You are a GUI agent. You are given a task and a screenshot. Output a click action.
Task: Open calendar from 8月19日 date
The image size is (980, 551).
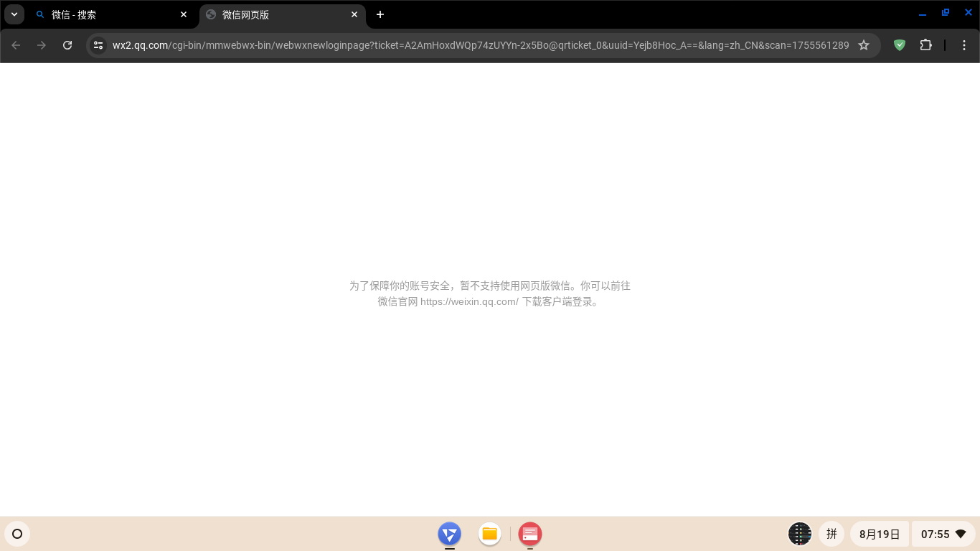coord(880,534)
